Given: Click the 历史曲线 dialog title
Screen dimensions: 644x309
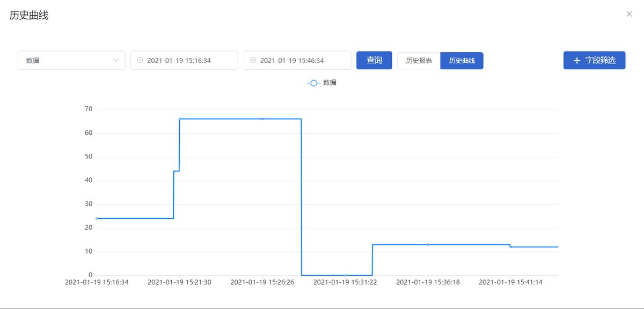Looking at the screenshot, I should pyautogui.click(x=29, y=15).
